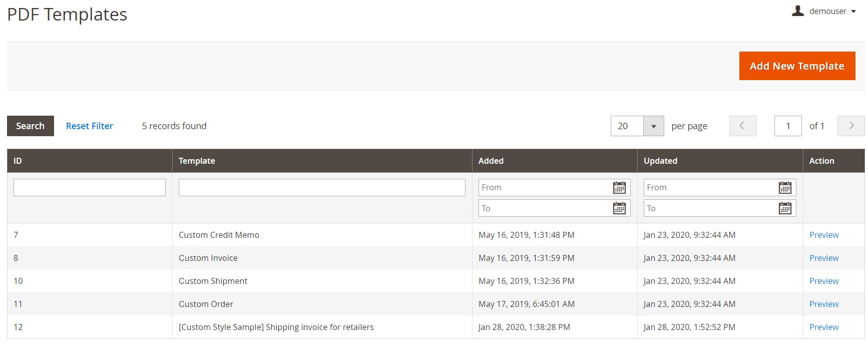
Task: Open calendar for Updated To date
Action: coord(785,208)
